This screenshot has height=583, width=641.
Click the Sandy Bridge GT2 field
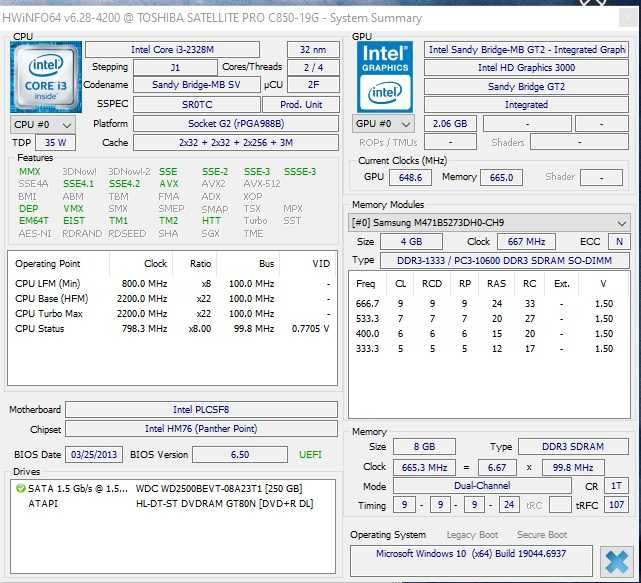[x=526, y=87]
